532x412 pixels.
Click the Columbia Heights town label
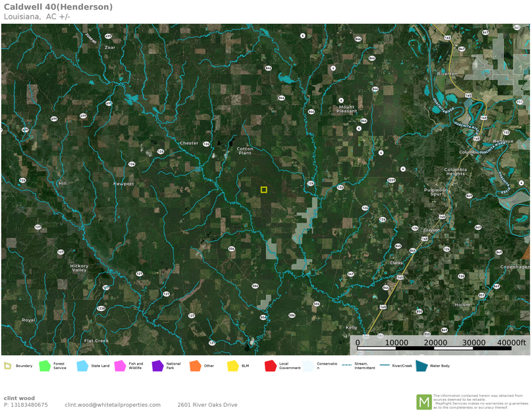click(x=455, y=171)
